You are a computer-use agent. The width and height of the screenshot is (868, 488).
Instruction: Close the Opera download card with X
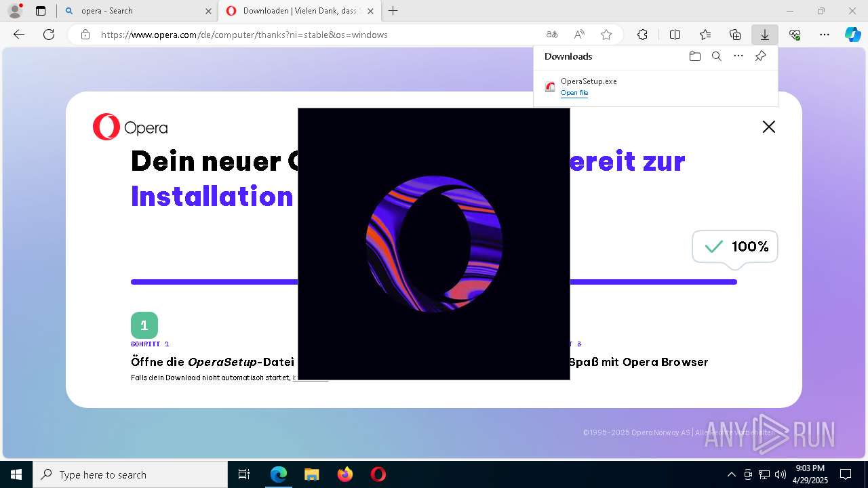point(768,127)
